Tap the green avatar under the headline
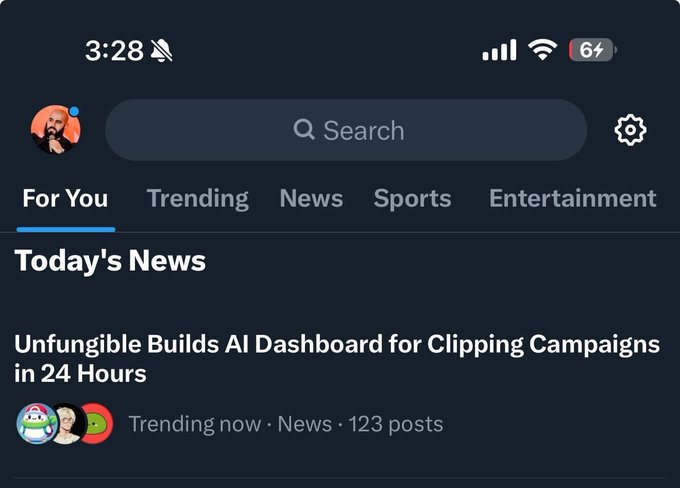Viewport: 680px width, 488px height. click(94, 424)
